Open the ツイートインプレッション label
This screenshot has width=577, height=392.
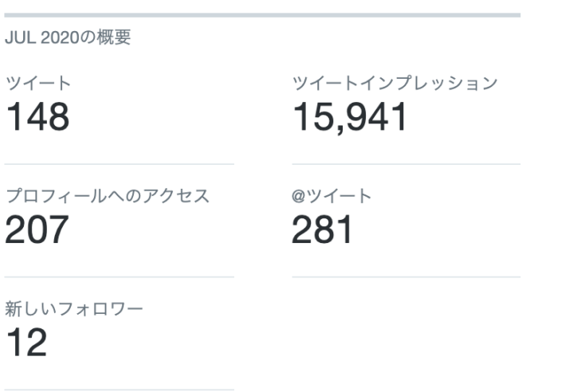[x=394, y=83]
